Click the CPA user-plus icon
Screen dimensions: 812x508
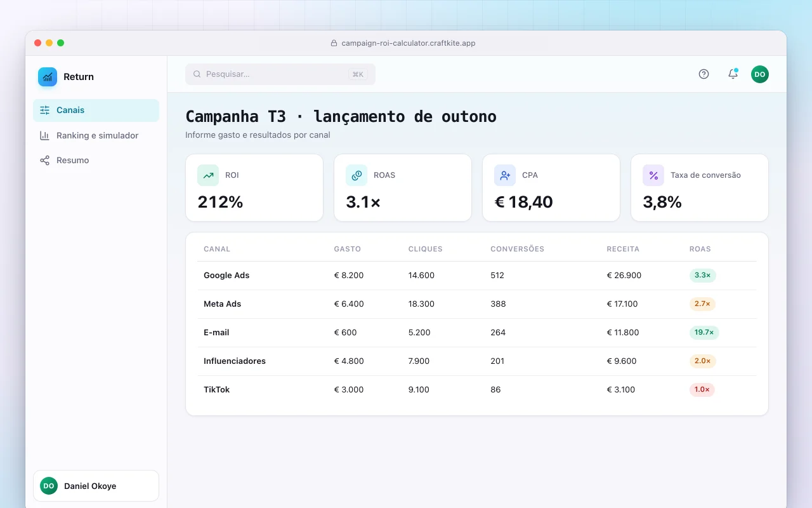[505, 175]
